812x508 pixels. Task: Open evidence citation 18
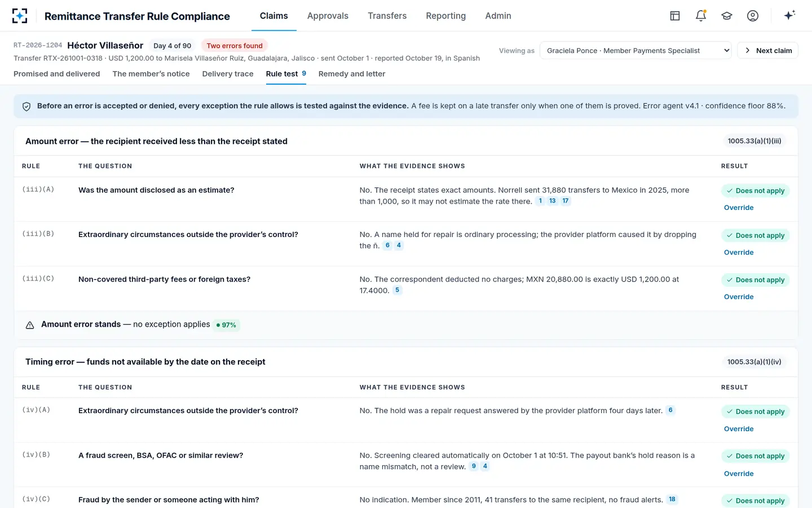(x=672, y=500)
